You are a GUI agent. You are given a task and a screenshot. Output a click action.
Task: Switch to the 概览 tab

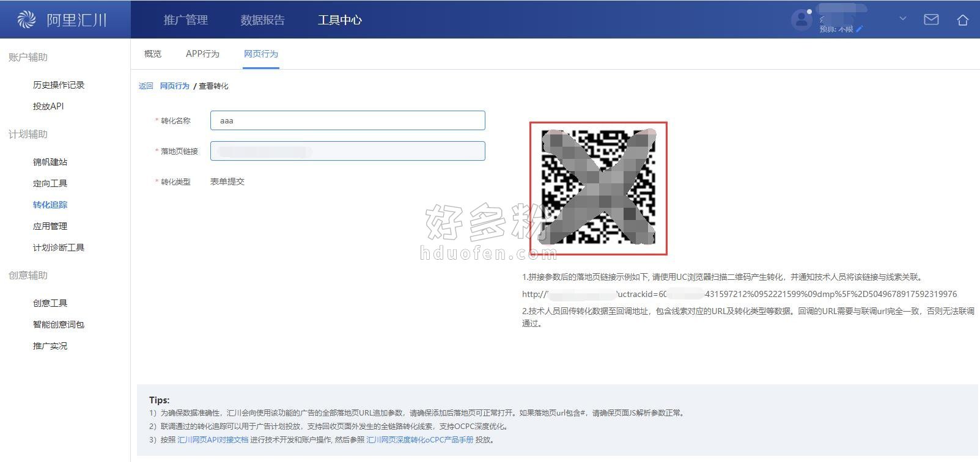pos(153,54)
